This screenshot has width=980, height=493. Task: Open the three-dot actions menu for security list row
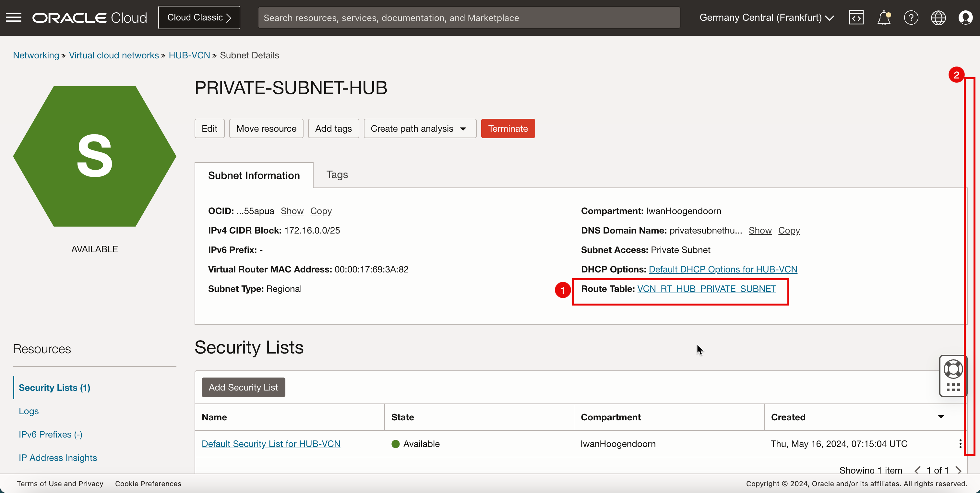coord(960,444)
